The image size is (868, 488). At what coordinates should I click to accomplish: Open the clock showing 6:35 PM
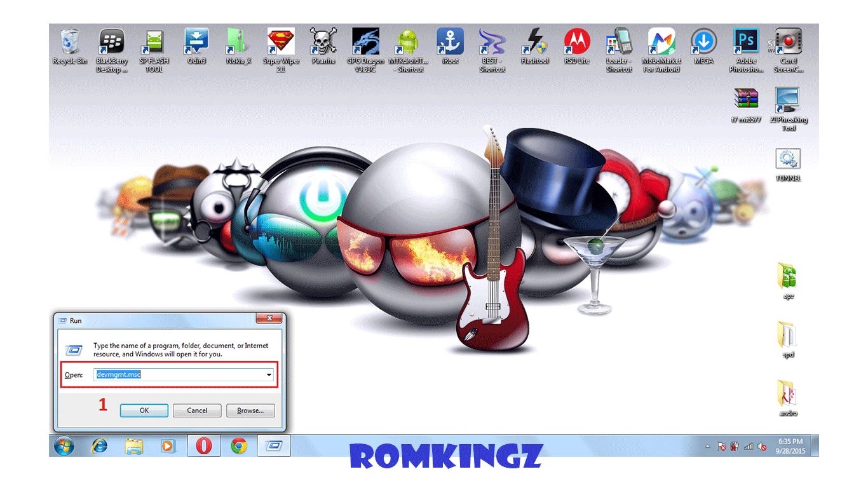[x=790, y=446]
